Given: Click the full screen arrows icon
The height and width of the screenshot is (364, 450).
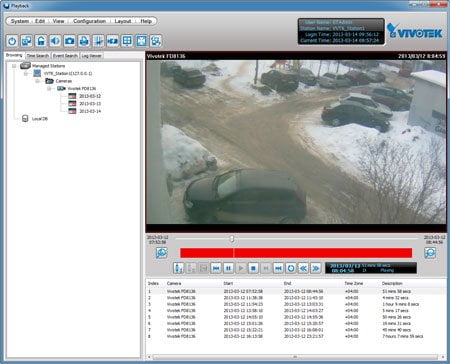Looking at the screenshot, I should click(141, 41).
